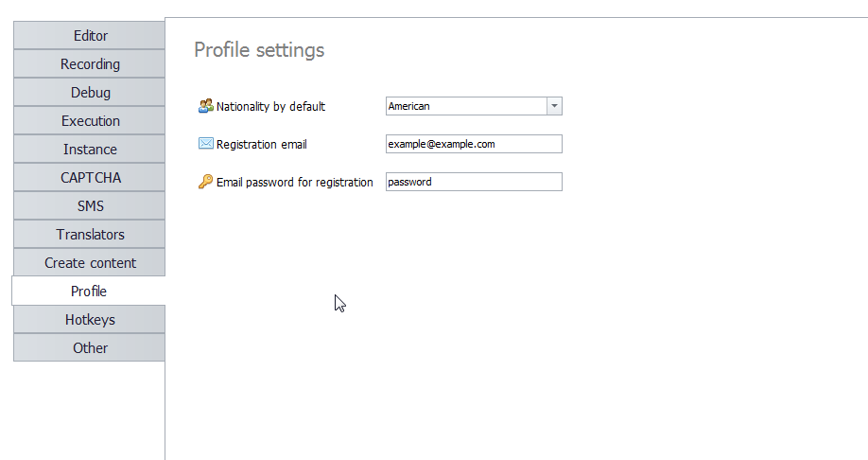868x460 pixels.
Task: Go to the Debug settings tab
Action: pyautogui.click(x=90, y=92)
